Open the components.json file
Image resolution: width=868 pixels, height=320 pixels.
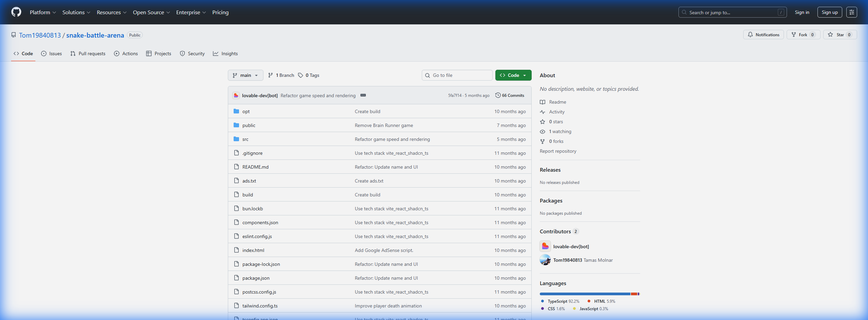[260, 222]
